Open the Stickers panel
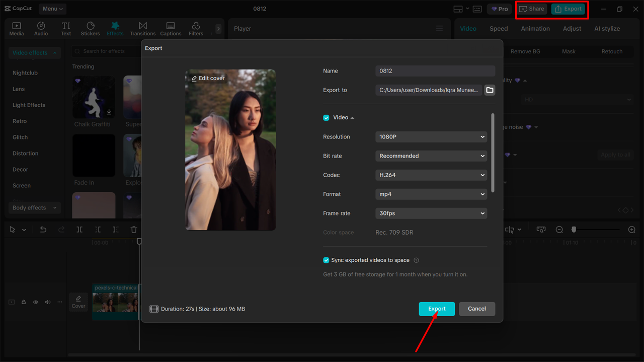This screenshot has height=362, width=644. point(90,28)
